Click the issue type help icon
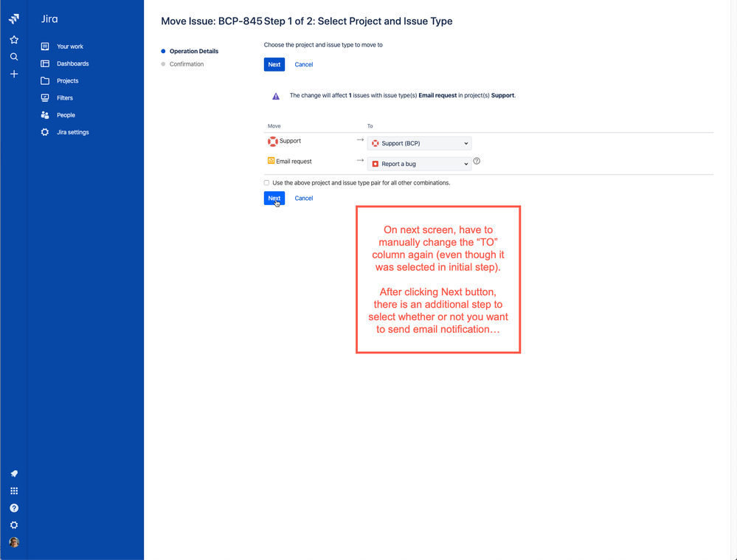The image size is (737, 560). [477, 162]
